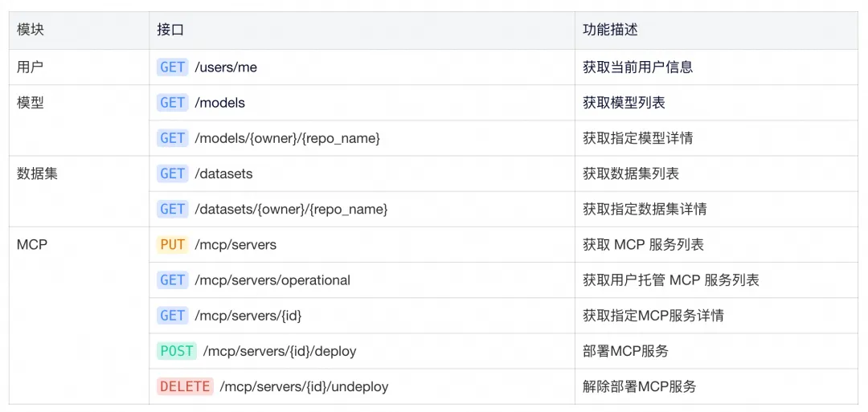
Task: Click the 获取用户托管 MCP 服务列表 description
Action: click(x=670, y=280)
